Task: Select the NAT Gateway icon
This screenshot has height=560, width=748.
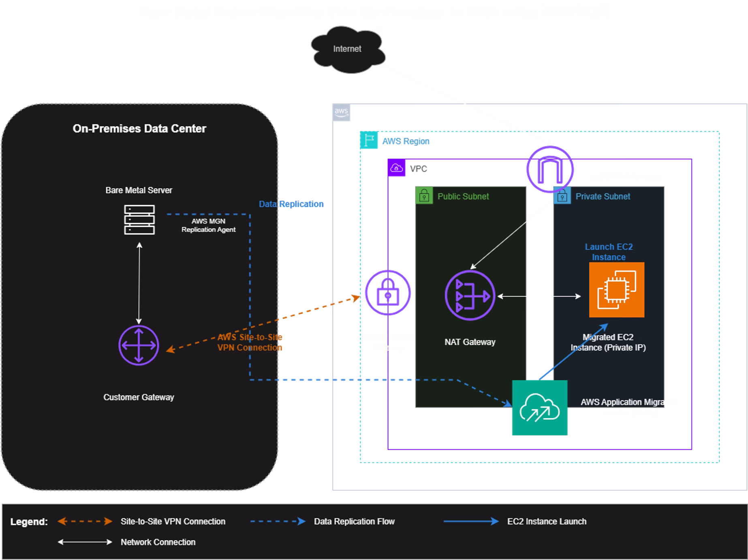Action: click(x=470, y=296)
